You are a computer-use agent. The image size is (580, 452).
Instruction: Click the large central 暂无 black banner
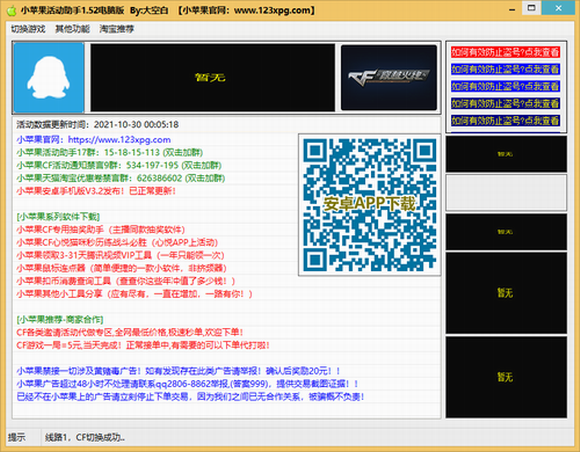click(213, 77)
